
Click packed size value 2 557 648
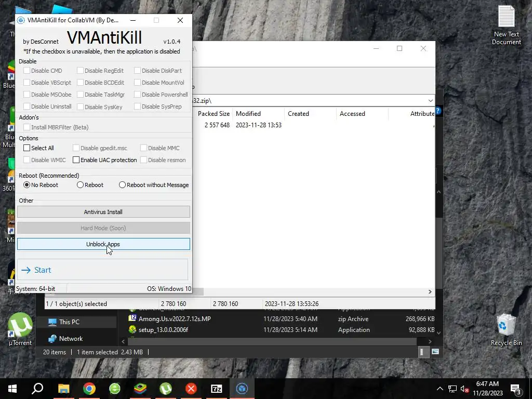point(217,125)
